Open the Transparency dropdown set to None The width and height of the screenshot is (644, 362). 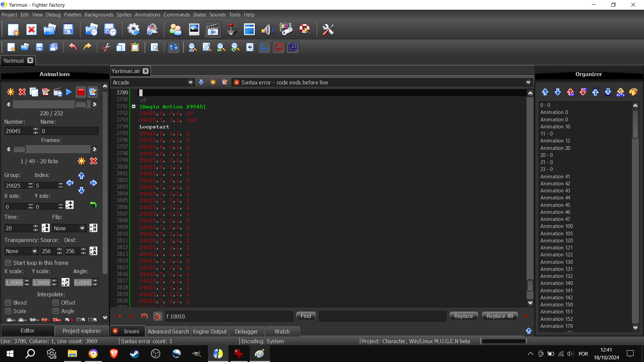coord(21,251)
